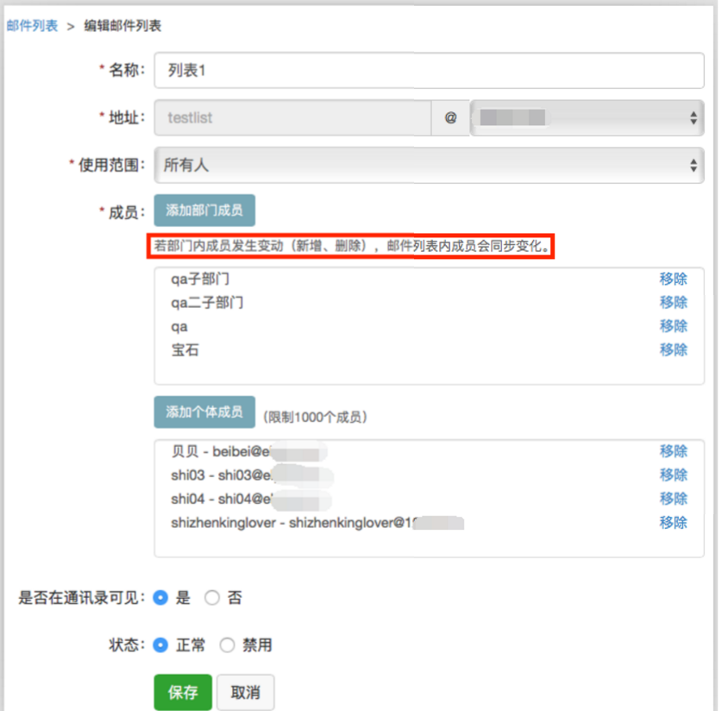This screenshot has width=728, height=711.
Task: Click the 名称 input field with 列表1
Action: click(x=429, y=71)
